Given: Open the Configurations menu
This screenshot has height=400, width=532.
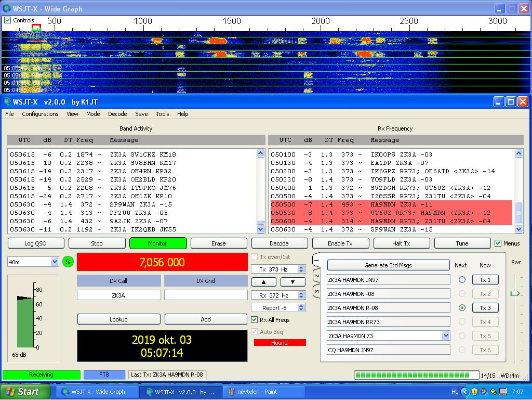Looking at the screenshot, I should coord(40,114).
